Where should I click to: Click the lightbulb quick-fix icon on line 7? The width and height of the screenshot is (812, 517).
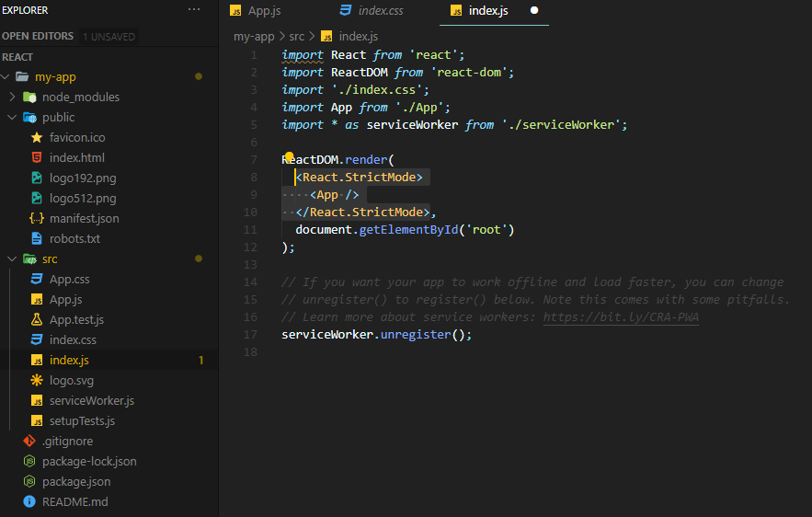click(x=290, y=156)
